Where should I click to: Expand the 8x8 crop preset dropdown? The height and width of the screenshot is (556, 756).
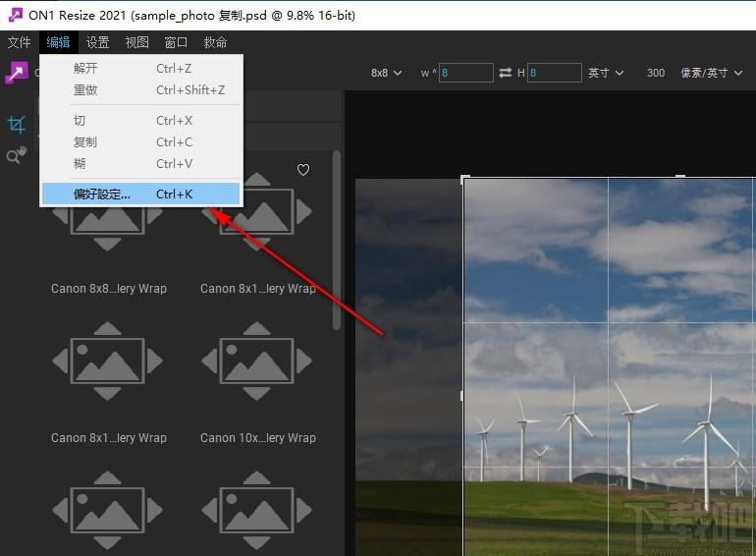pos(387,73)
